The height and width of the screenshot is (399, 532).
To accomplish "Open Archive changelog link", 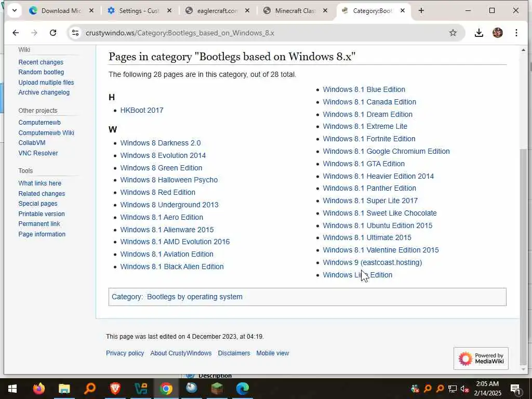I will 44,92.
